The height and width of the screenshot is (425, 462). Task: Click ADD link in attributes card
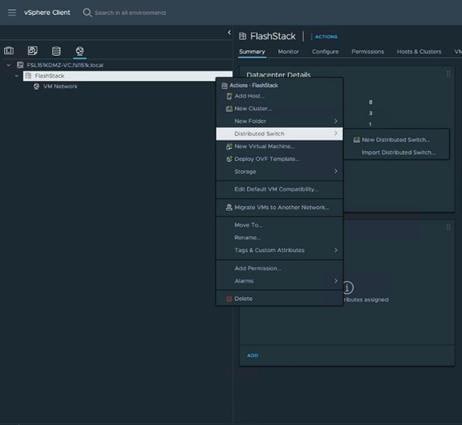point(253,356)
